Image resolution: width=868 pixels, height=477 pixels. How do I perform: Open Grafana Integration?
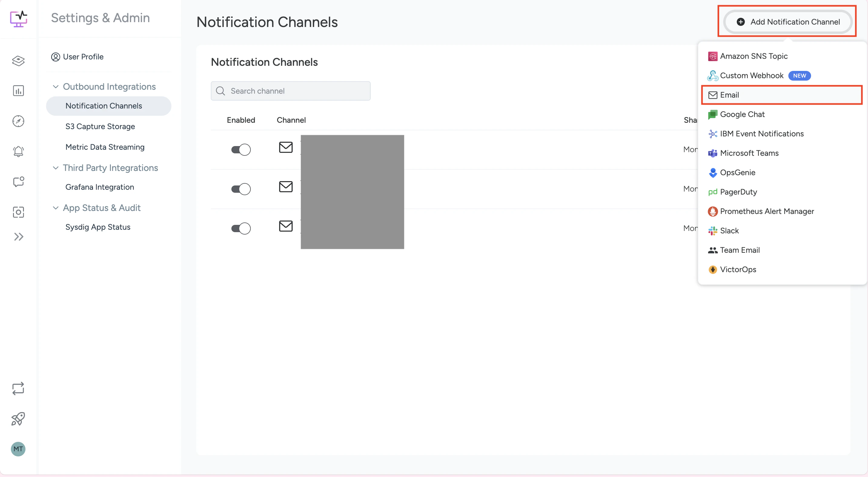click(100, 187)
